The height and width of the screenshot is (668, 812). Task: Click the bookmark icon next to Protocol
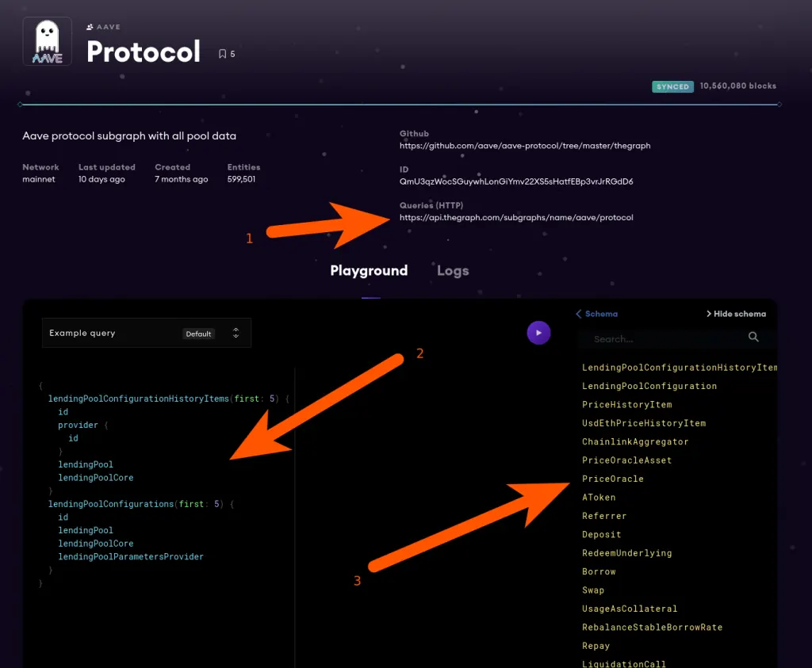223,54
